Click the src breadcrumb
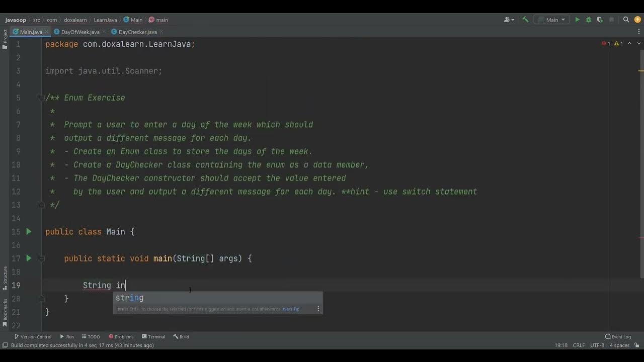Screen dimensions: 644x362 [37, 20]
